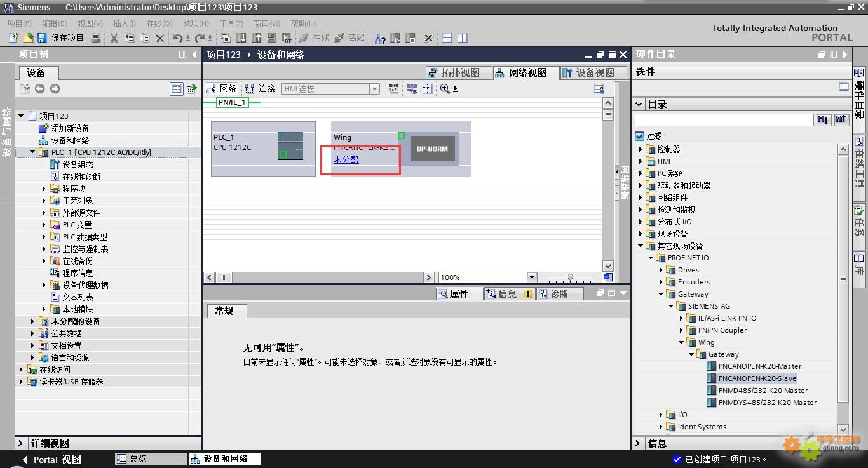Click the catalog search downward icon
Screen dimensions: 868x468
(x=824, y=119)
